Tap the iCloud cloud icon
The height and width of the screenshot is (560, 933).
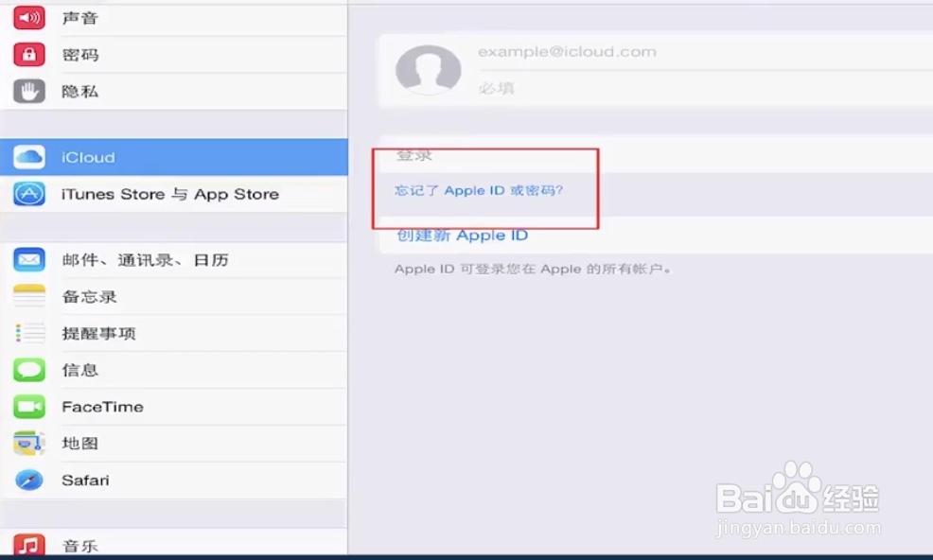(28, 157)
